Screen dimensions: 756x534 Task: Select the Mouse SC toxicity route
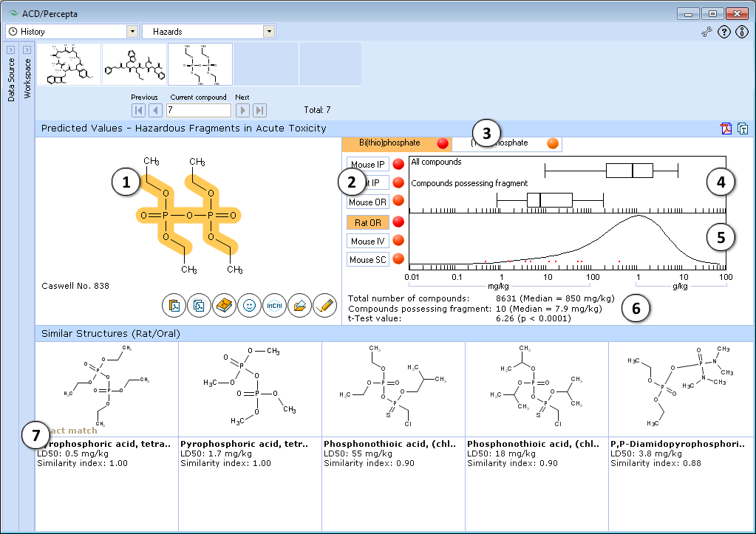coord(368,260)
